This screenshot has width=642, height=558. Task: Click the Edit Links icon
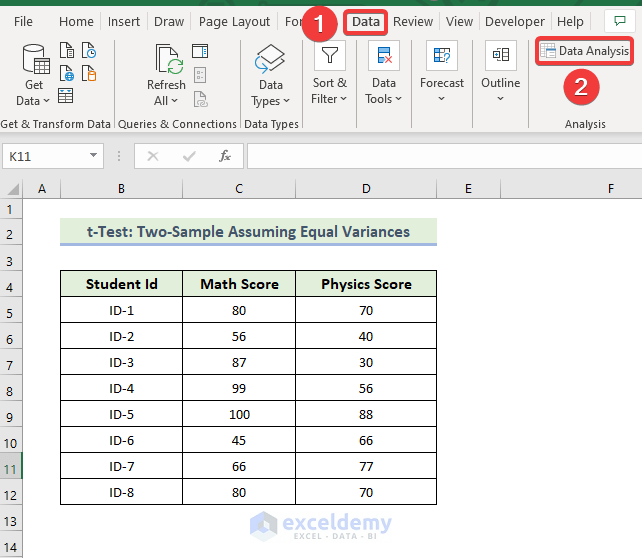[x=201, y=99]
